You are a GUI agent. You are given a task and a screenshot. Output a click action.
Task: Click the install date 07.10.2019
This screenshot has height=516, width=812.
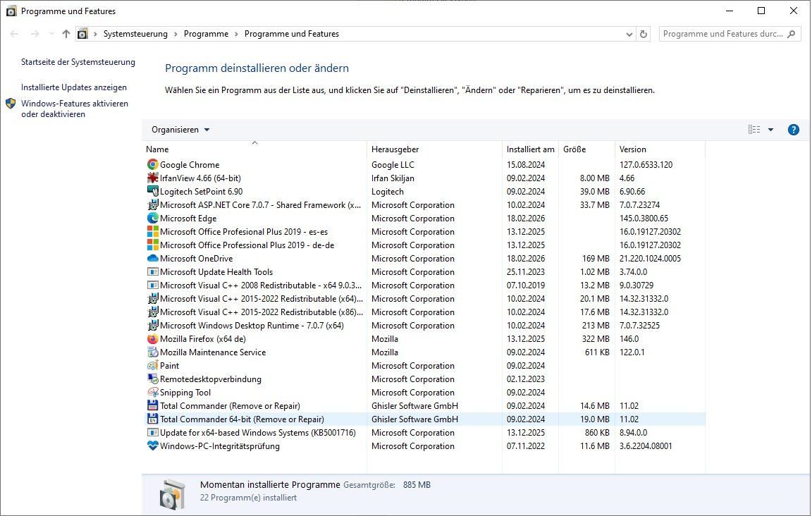pos(526,285)
